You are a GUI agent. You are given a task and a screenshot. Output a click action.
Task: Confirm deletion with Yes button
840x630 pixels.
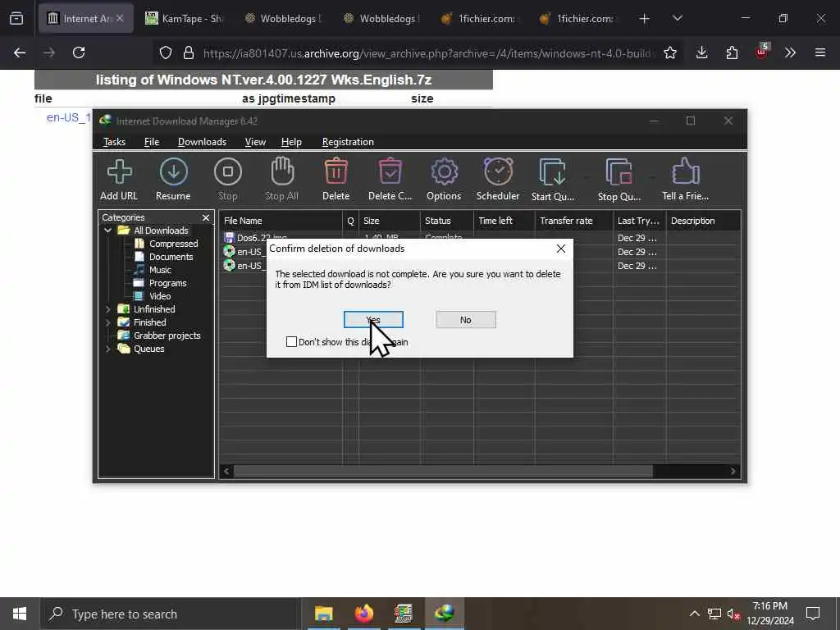point(373,320)
